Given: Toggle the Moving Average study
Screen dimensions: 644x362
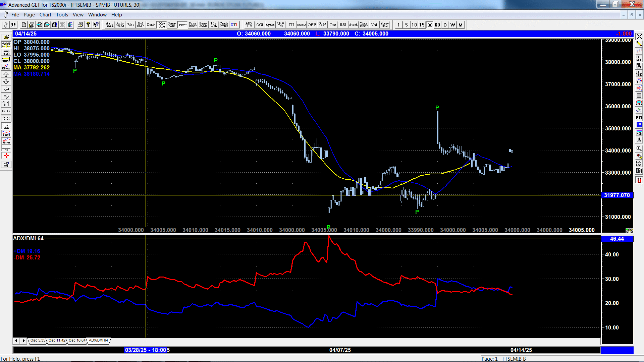Looking at the screenshot, I should click(x=162, y=25).
